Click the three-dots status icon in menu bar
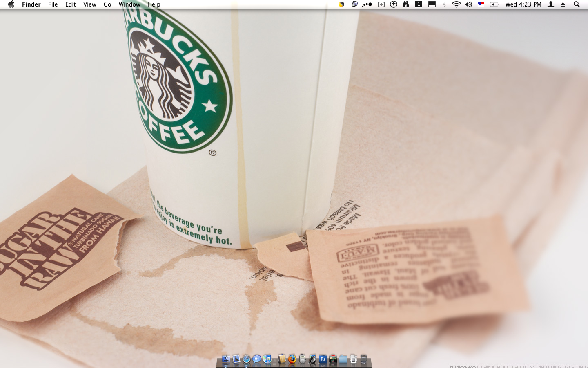This screenshot has height=368, width=588. click(367, 4)
